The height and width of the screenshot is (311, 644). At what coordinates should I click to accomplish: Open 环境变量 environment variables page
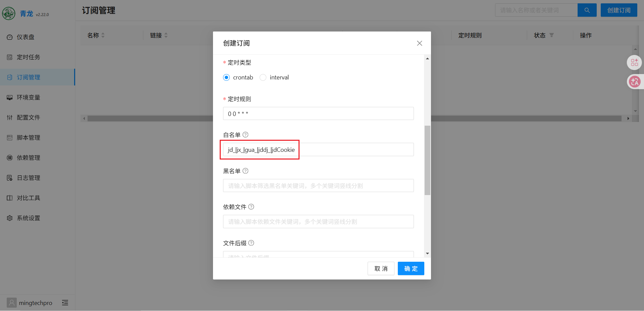[x=38, y=97]
